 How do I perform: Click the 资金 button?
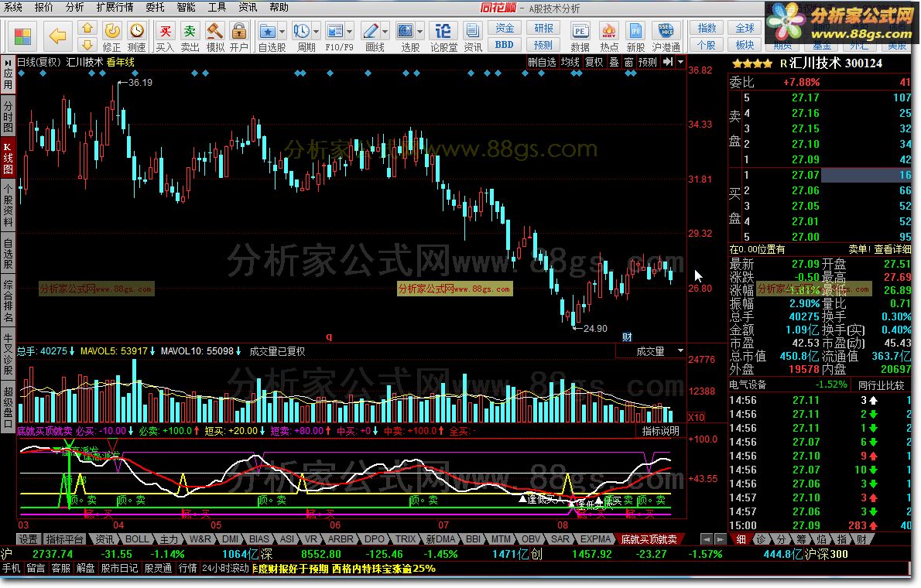(505, 28)
